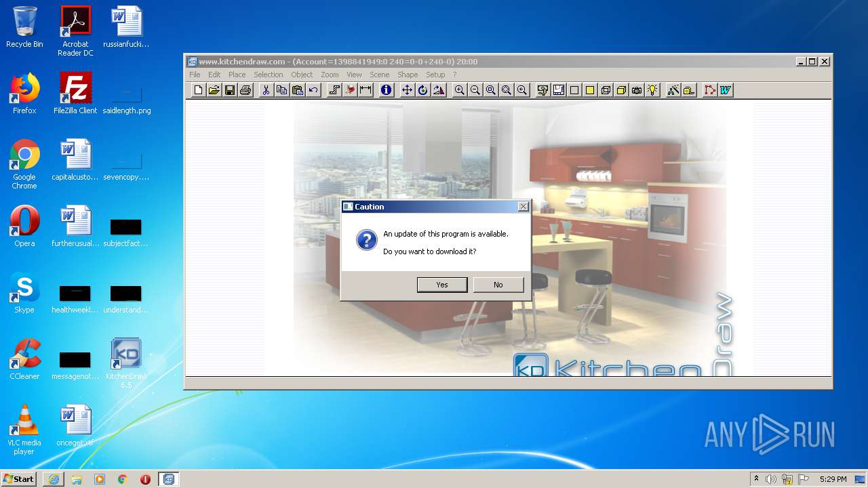
Task: Click the blue W toolbar icon
Action: pos(725,90)
